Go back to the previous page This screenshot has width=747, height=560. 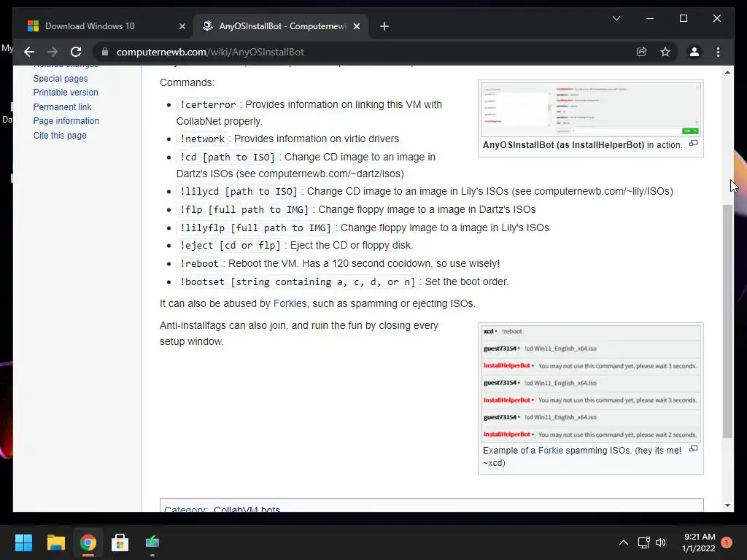pyautogui.click(x=29, y=52)
